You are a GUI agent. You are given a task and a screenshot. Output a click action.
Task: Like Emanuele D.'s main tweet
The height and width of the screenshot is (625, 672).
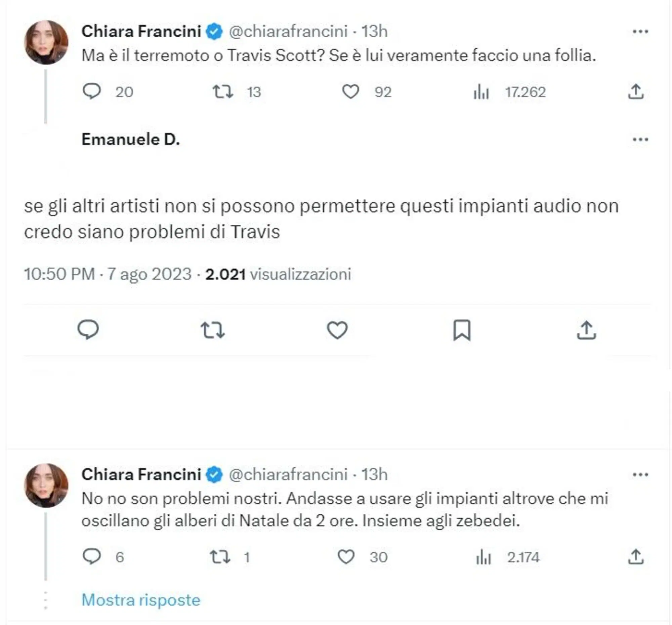[337, 330]
